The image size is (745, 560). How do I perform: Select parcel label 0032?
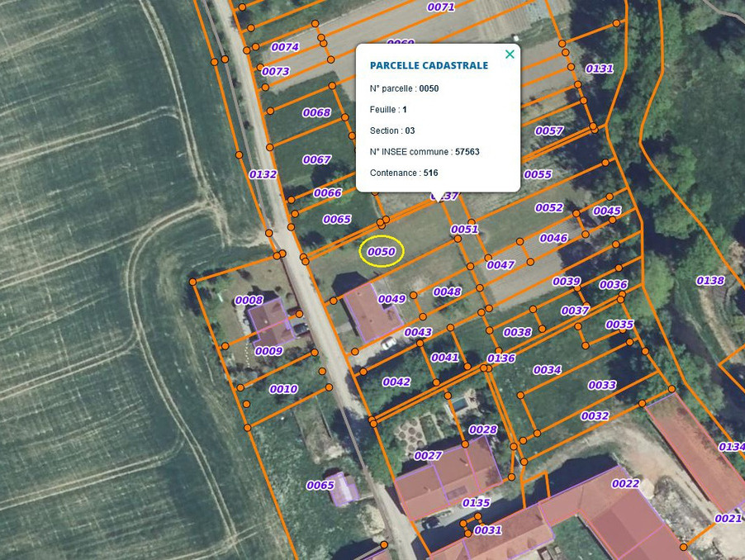[595, 416]
